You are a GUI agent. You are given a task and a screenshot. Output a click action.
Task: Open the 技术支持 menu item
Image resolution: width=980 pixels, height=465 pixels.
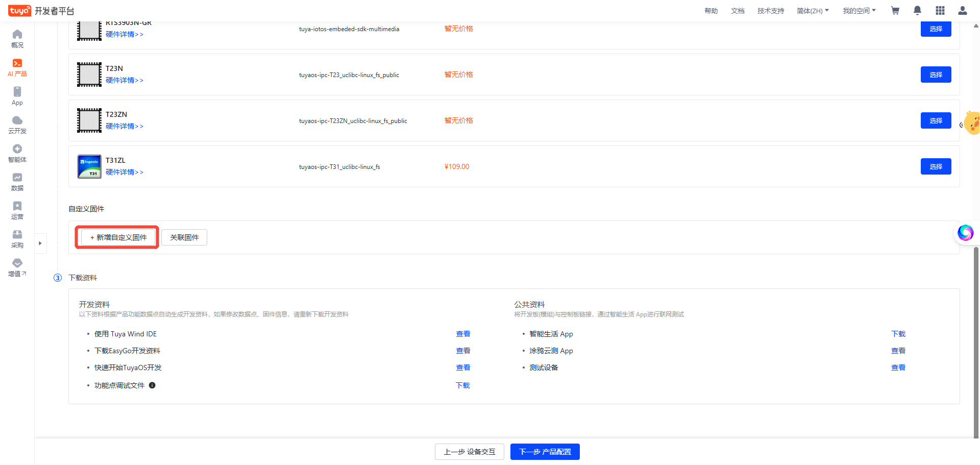(771, 11)
